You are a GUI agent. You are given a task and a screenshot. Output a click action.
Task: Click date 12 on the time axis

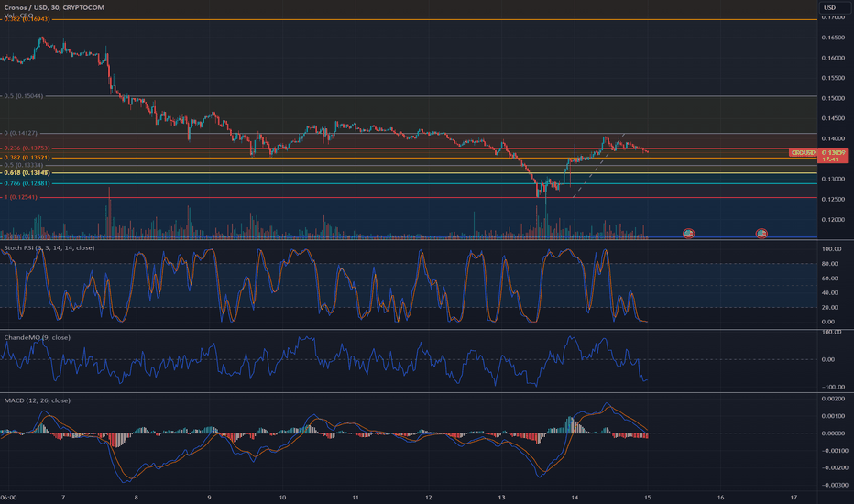pyautogui.click(x=429, y=498)
